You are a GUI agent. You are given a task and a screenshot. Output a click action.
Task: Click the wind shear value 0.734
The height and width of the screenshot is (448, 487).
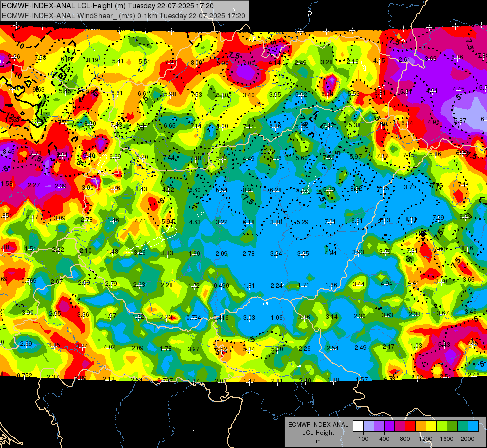(194, 318)
